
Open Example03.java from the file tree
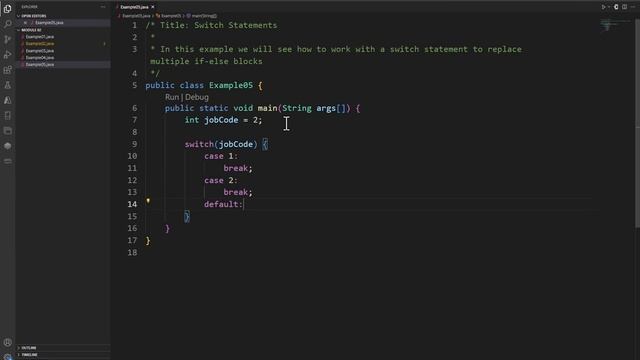(x=40, y=51)
